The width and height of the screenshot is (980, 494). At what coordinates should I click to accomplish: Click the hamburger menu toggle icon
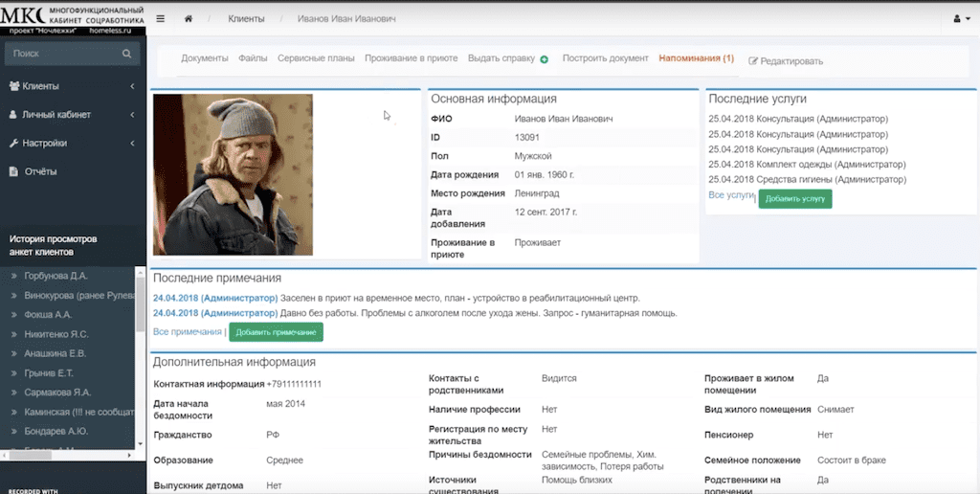[160, 19]
